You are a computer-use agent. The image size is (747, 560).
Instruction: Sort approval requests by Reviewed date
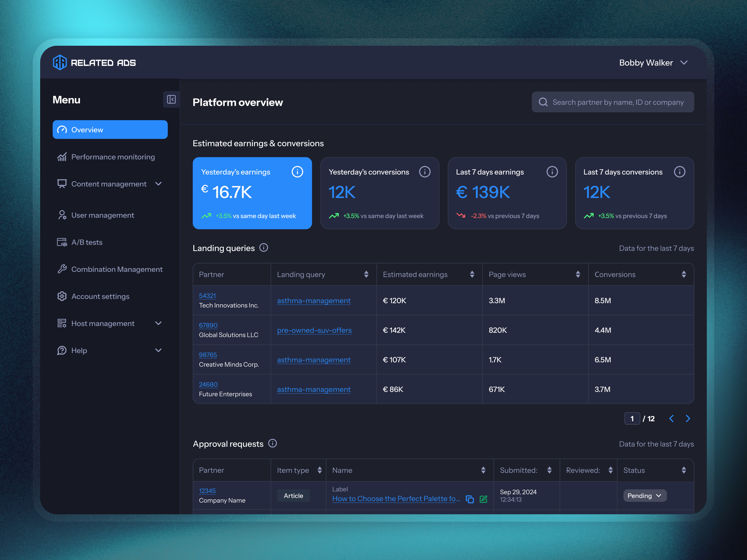tap(610, 470)
